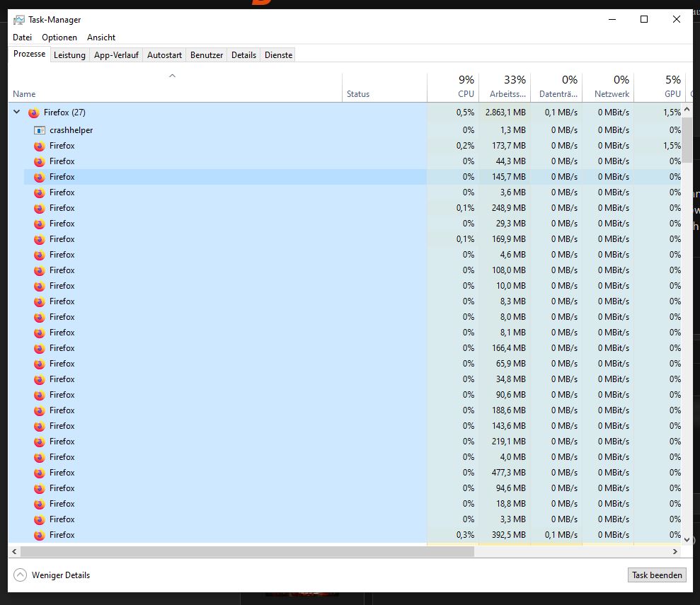
Task: Click Firefox icon in the 18,8 MB row
Action: (x=40, y=504)
